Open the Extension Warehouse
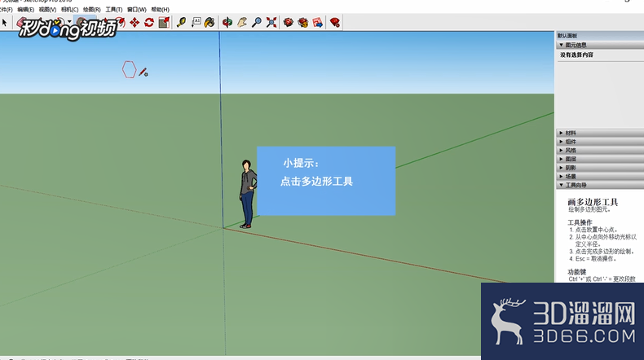The width and height of the screenshot is (644, 360). 303,22
